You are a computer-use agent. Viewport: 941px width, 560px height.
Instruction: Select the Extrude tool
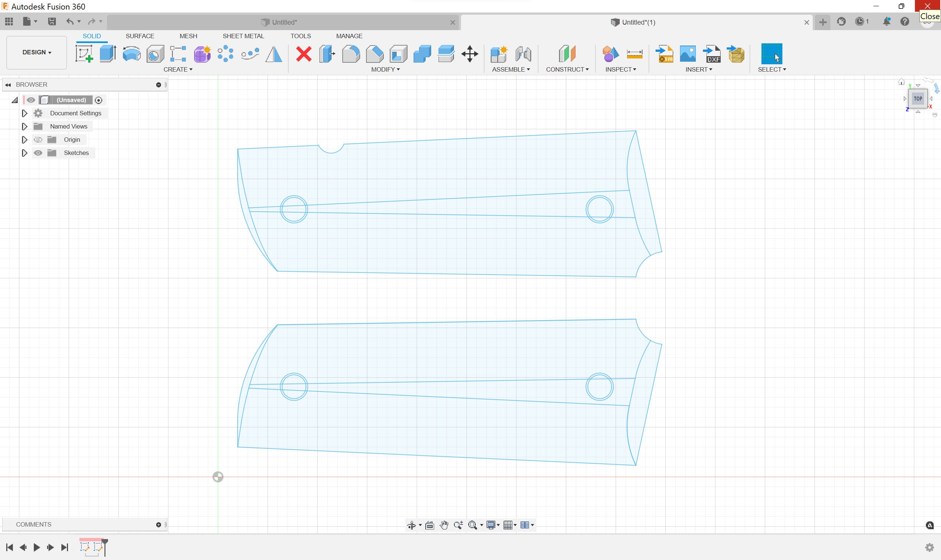pyautogui.click(x=108, y=54)
